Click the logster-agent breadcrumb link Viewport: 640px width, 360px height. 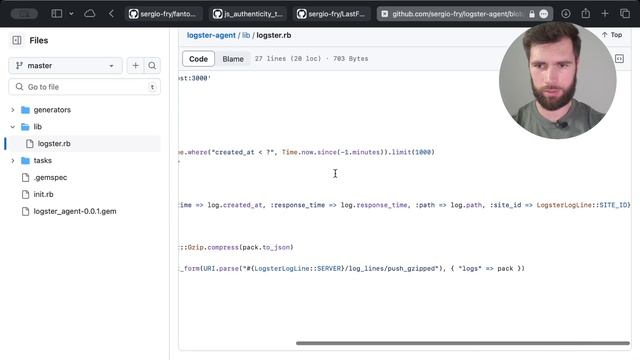click(x=211, y=35)
